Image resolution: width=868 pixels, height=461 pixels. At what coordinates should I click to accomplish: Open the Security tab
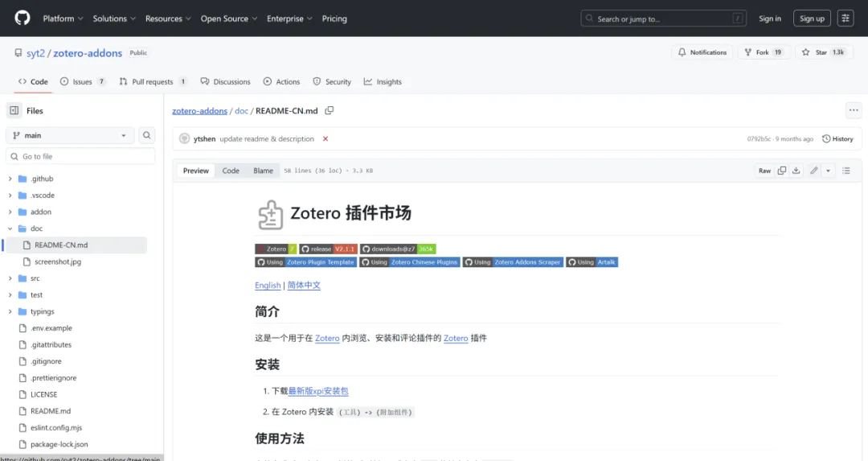click(x=332, y=81)
